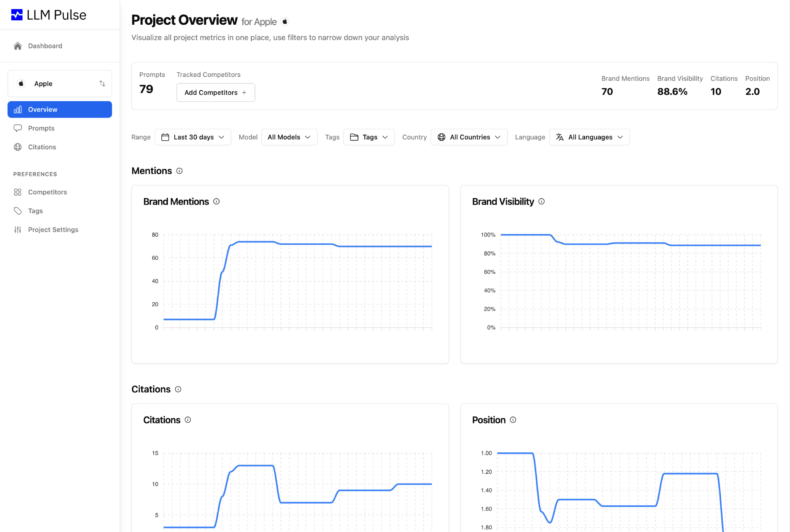
Task: Click the LLM Pulse brand name
Action: point(56,15)
